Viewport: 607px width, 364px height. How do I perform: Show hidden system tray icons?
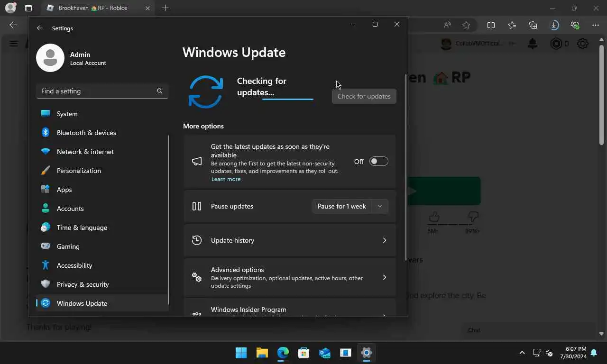[522, 353]
